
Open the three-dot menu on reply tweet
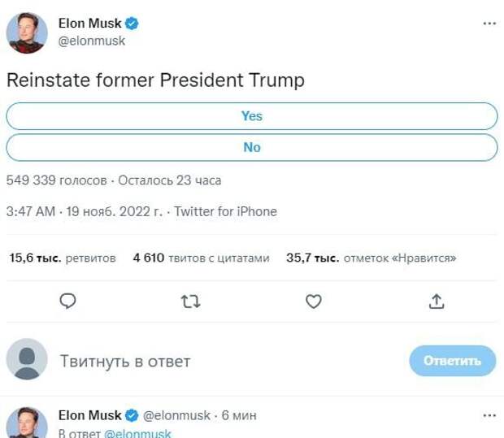tap(489, 415)
